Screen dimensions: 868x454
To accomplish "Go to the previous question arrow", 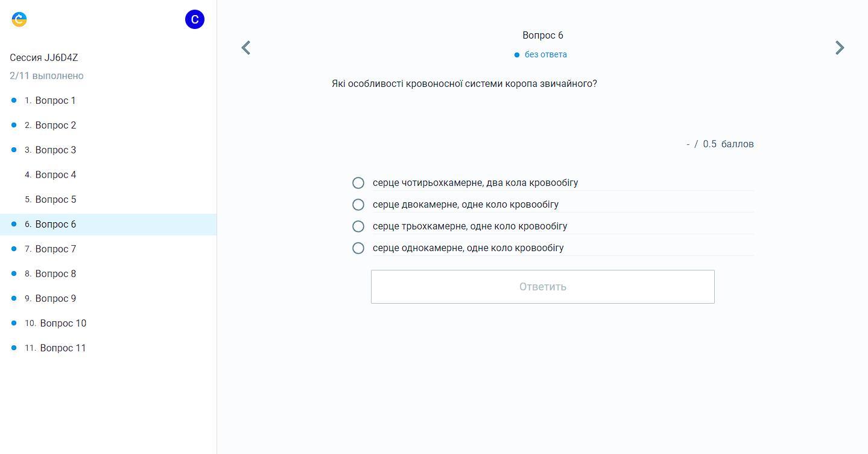I will coord(246,48).
